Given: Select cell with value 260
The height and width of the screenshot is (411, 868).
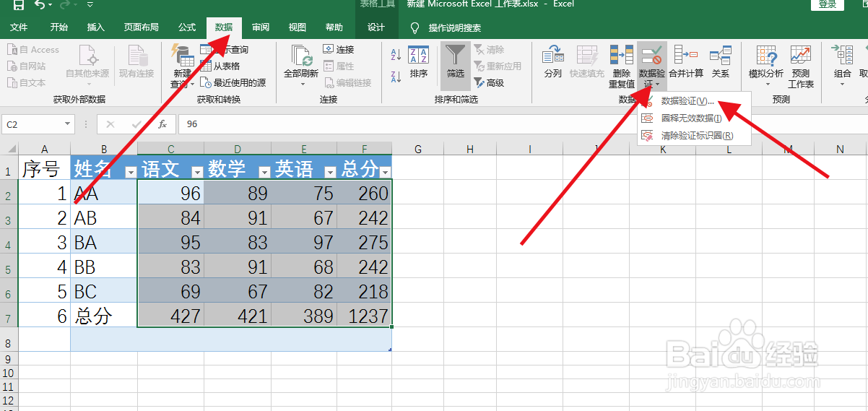Looking at the screenshot, I should (x=365, y=193).
